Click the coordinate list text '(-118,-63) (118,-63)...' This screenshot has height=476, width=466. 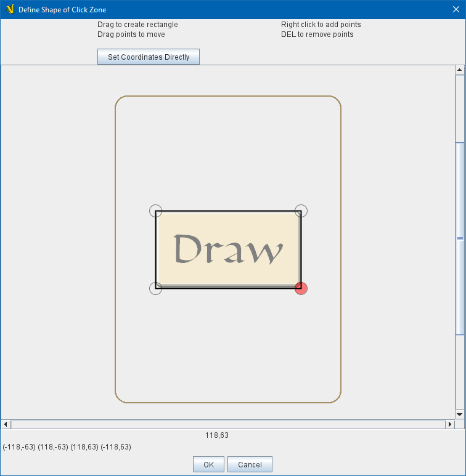67,447
